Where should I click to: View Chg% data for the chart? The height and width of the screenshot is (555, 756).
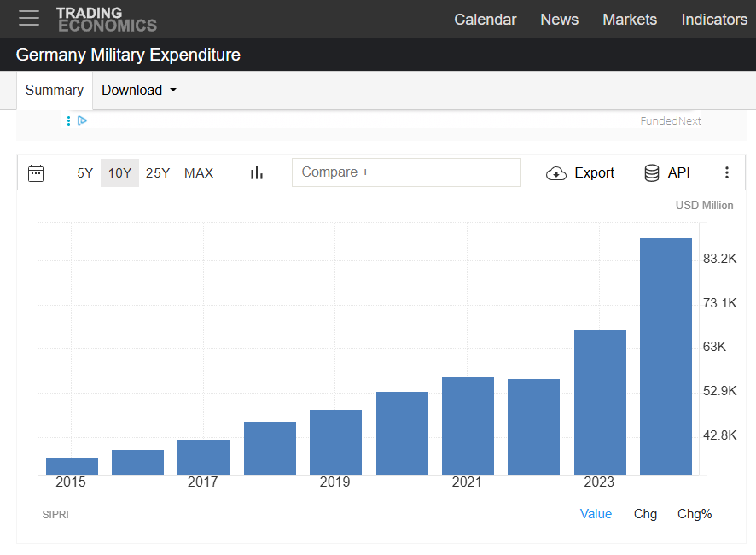coord(695,514)
